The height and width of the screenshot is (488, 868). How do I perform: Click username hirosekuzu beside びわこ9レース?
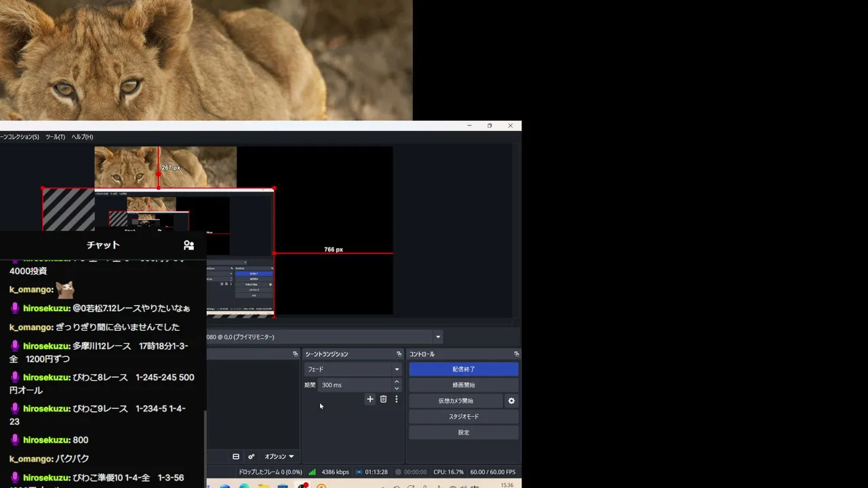tap(47, 408)
